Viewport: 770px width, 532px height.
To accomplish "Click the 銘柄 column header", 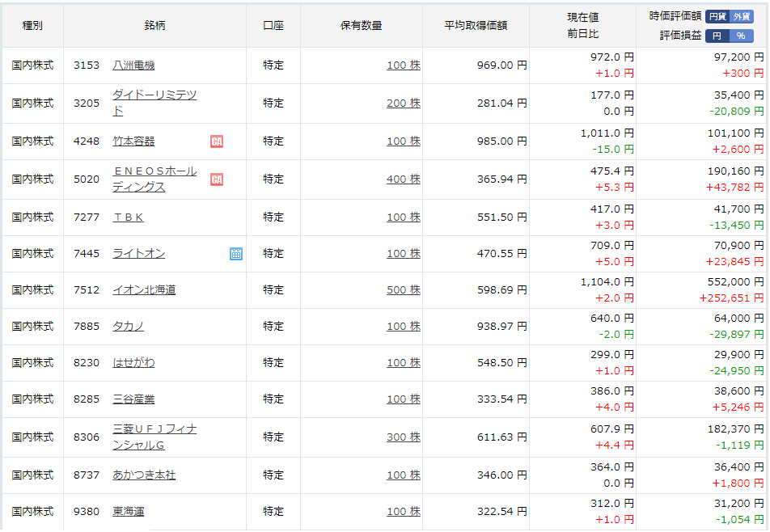I will pos(154,26).
